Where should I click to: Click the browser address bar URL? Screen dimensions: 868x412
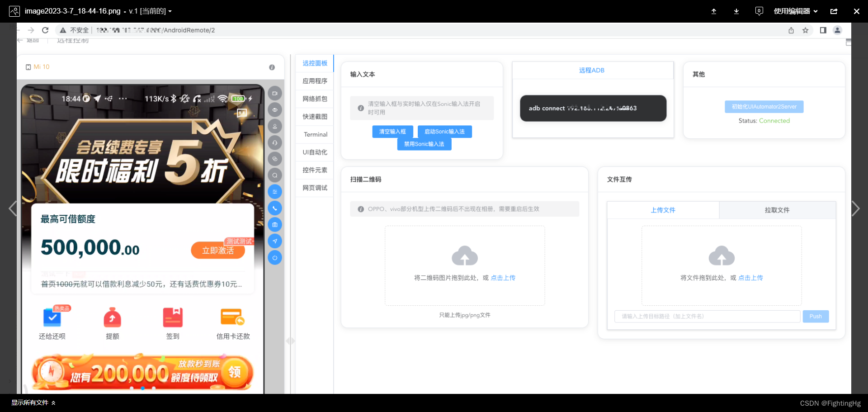click(156, 30)
